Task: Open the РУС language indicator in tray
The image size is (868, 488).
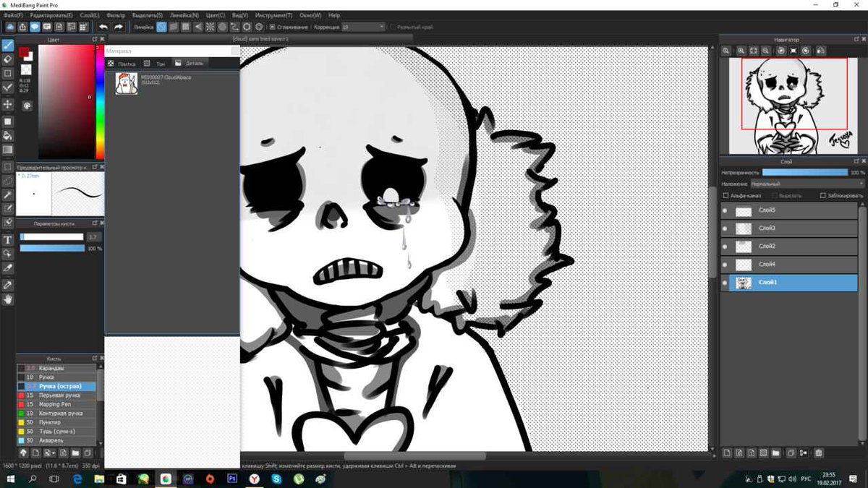Action: point(806,479)
